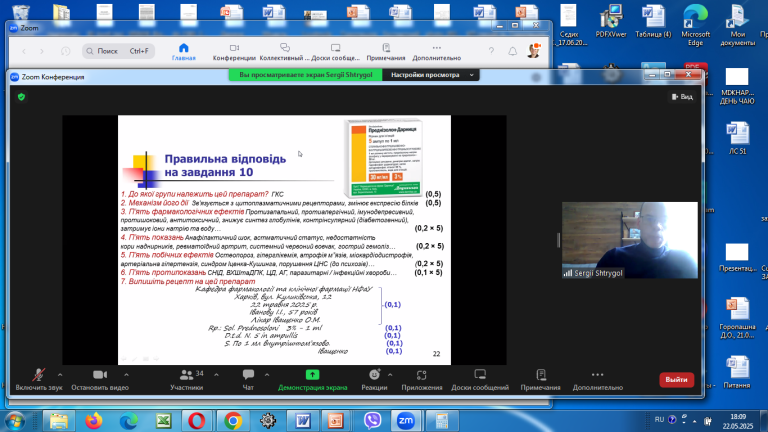Start Демонстрация экрана screen sharing
Screen dimensions: 768x432
coord(312,380)
